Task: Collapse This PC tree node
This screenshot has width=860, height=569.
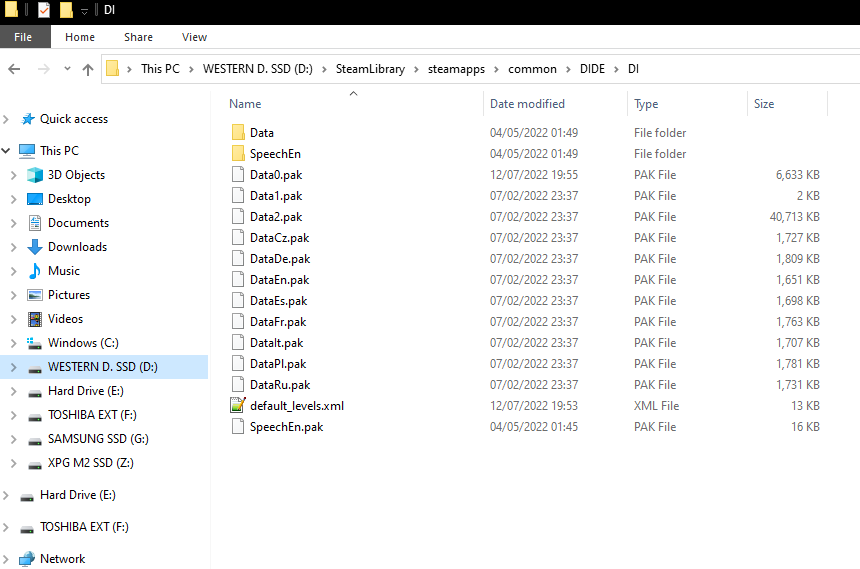Action: [x=6, y=150]
